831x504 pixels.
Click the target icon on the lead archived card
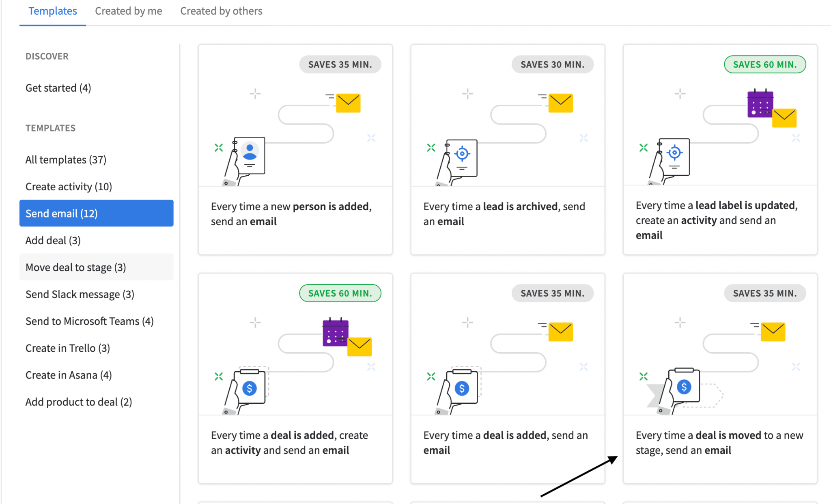[462, 153]
